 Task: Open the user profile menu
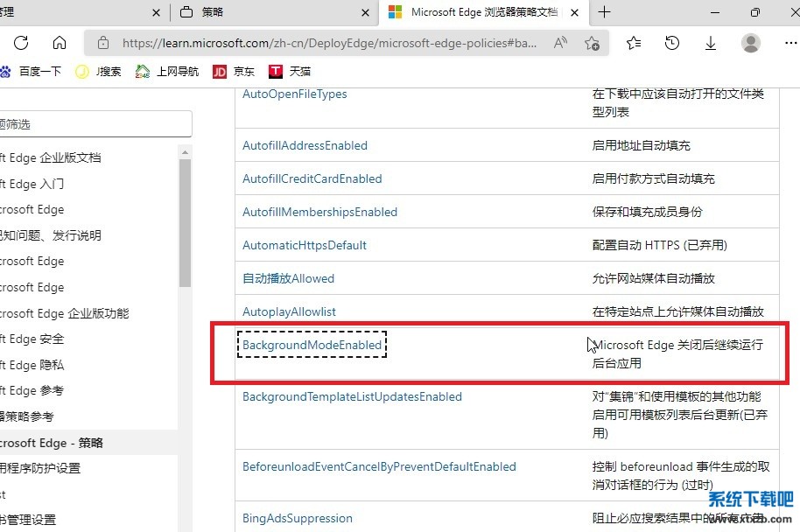click(x=750, y=43)
